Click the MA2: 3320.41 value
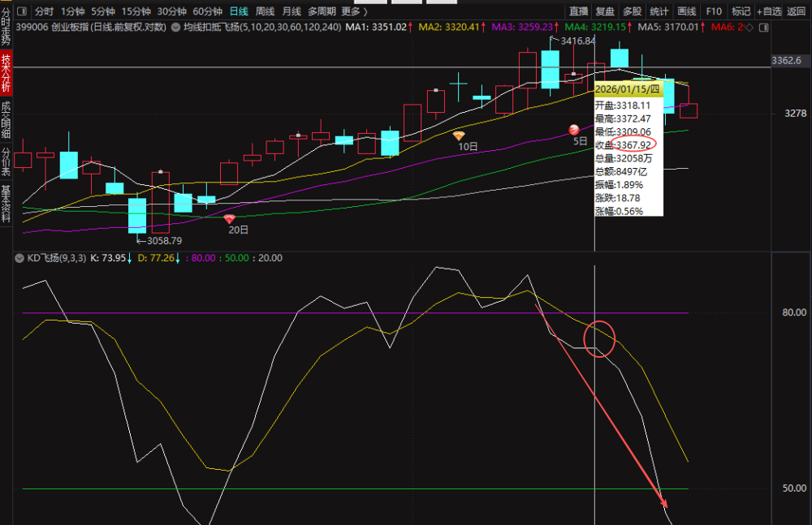Screen dimensions: 812x525 (x=449, y=27)
